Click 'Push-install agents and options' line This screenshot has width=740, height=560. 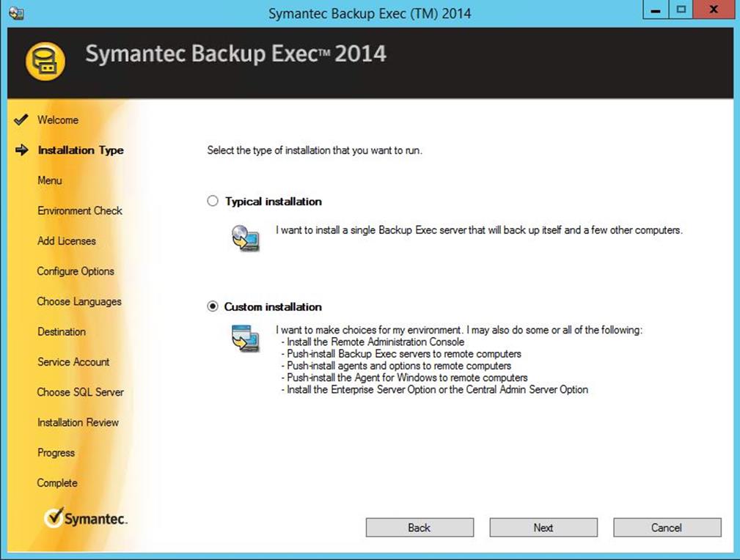pyautogui.click(x=395, y=366)
